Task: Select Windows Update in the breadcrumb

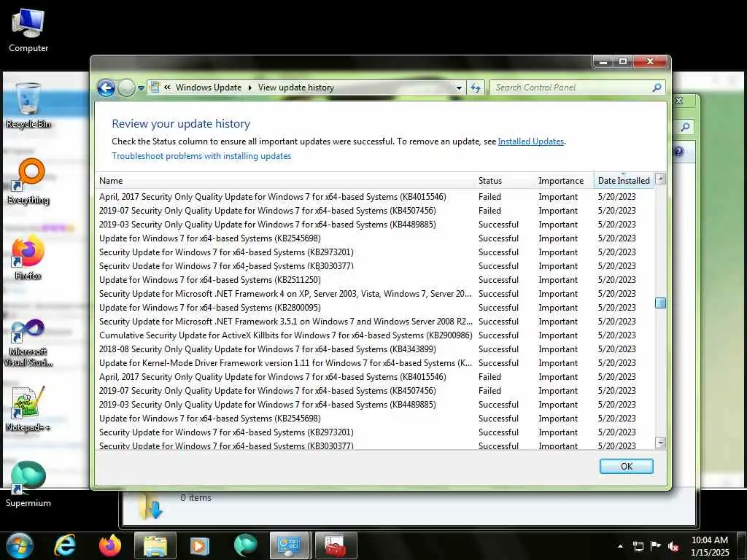Action: tap(208, 87)
